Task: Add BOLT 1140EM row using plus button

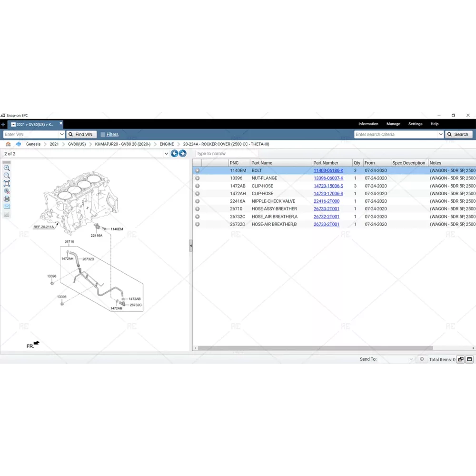Action: [198, 171]
